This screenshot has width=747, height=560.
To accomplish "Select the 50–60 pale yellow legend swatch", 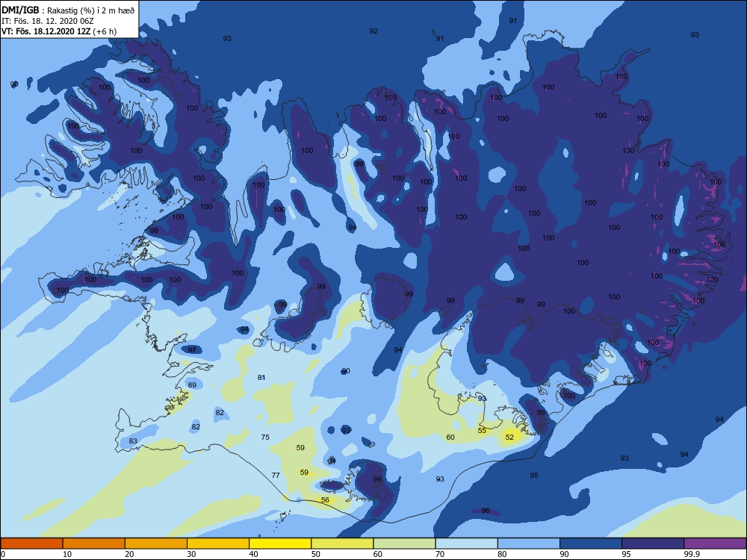I will point(342,544).
